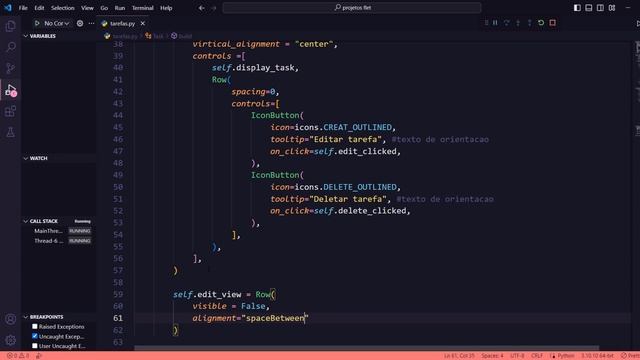
Task: Grab the debug toolbar drag handle
Action: pos(486,23)
